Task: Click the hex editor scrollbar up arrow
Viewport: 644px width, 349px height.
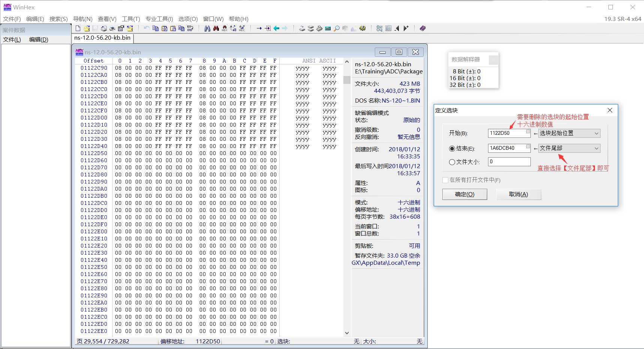Action: pyautogui.click(x=347, y=62)
